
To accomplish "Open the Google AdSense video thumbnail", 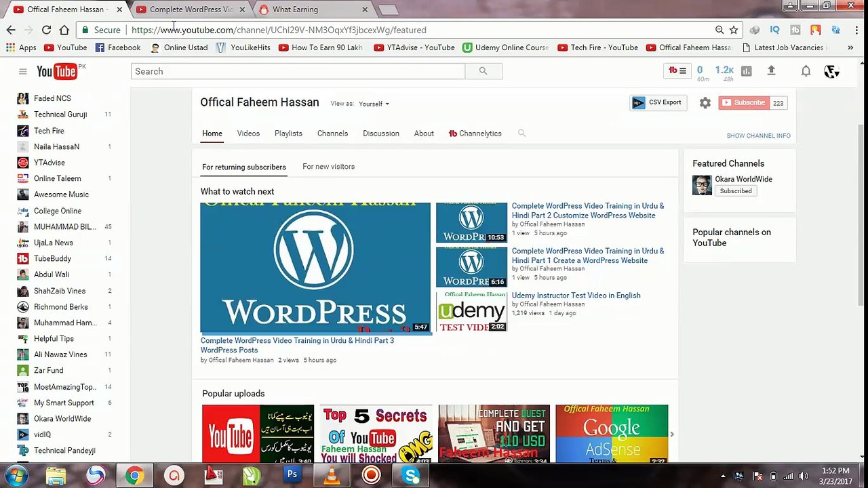I will (612, 434).
